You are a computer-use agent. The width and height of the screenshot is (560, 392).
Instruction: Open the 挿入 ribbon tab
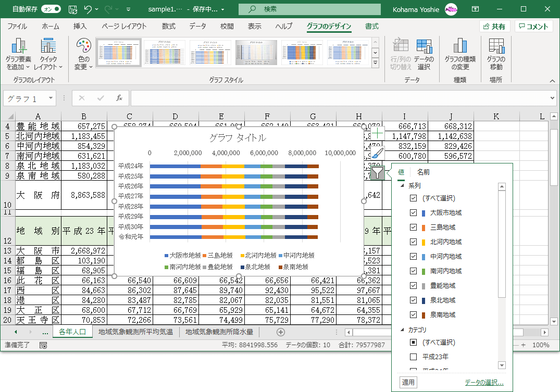click(80, 27)
